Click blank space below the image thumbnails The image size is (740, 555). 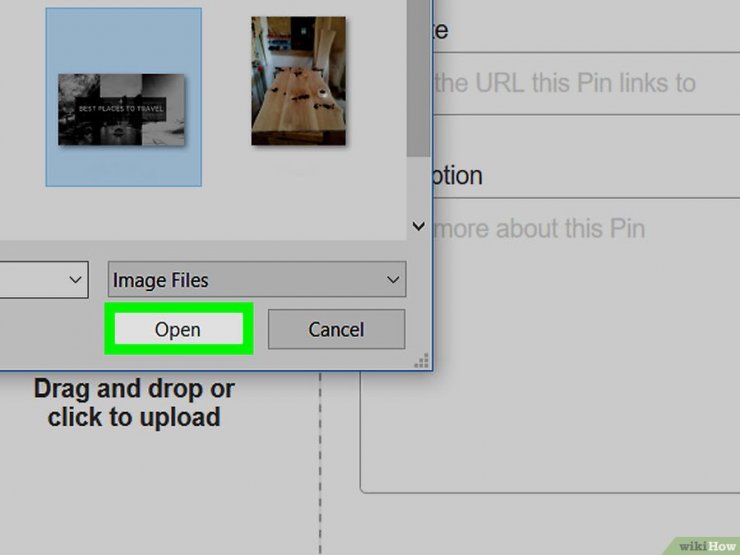[203, 215]
